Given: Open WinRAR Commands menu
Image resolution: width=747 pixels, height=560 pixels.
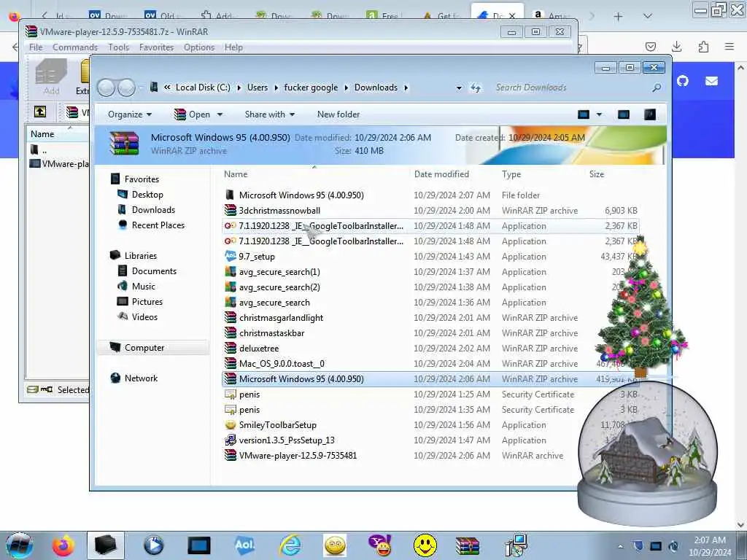Looking at the screenshot, I should [x=75, y=47].
